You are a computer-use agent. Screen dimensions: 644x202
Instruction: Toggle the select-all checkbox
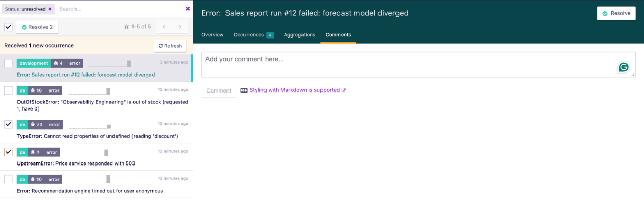click(8, 27)
